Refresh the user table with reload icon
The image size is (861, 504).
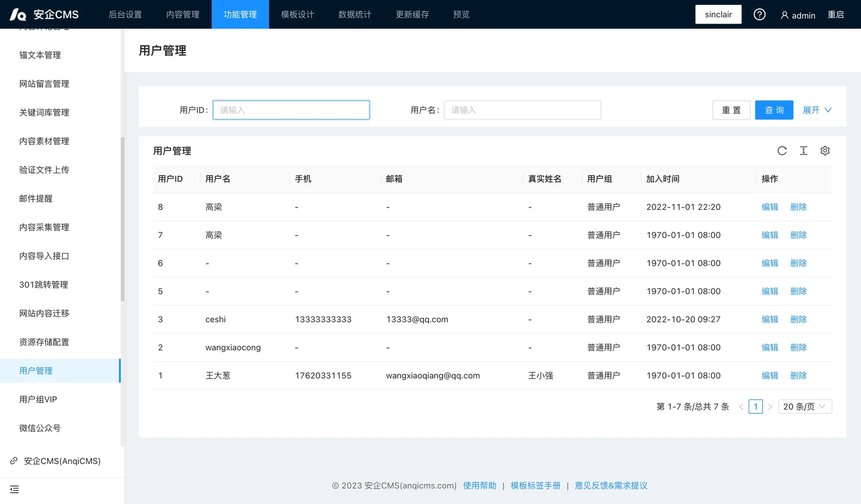pos(782,151)
